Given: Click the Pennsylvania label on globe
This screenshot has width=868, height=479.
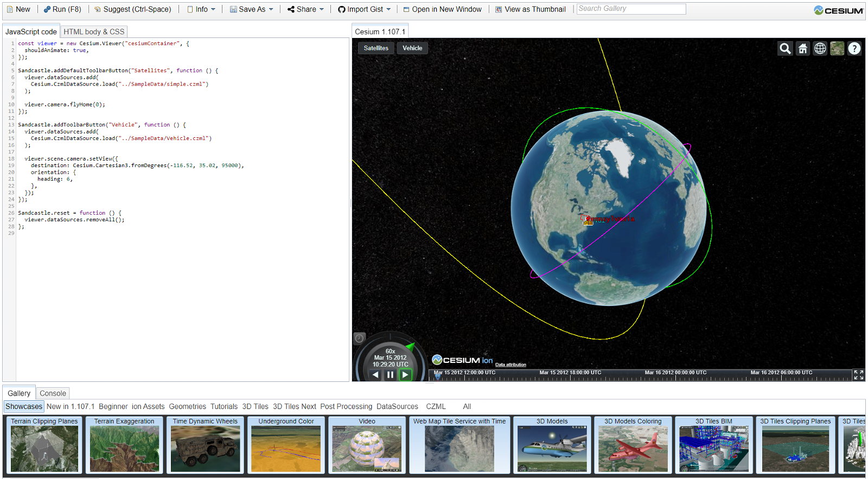Looking at the screenshot, I should (x=611, y=219).
